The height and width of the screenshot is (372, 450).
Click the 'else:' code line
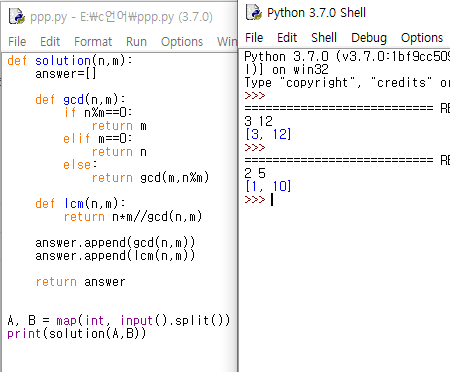point(80,165)
